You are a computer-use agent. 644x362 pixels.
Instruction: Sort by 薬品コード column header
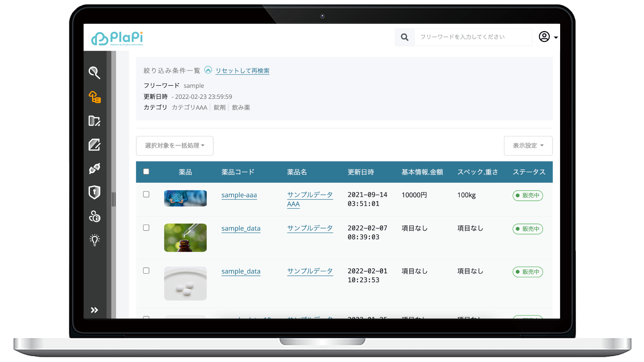click(x=238, y=172)
